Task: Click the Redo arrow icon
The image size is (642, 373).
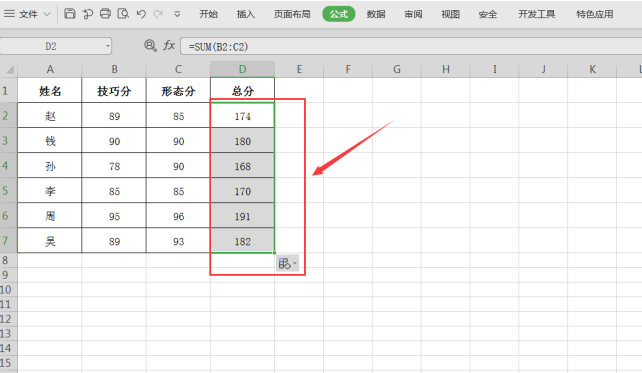Action: point(158,14)
